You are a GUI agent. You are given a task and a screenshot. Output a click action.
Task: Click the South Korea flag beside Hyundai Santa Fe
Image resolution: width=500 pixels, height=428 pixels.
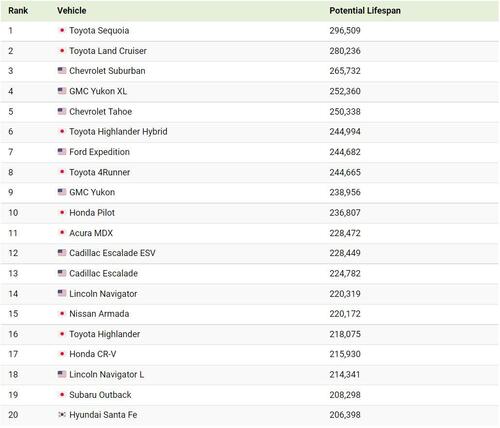click(x=62, y=414)
